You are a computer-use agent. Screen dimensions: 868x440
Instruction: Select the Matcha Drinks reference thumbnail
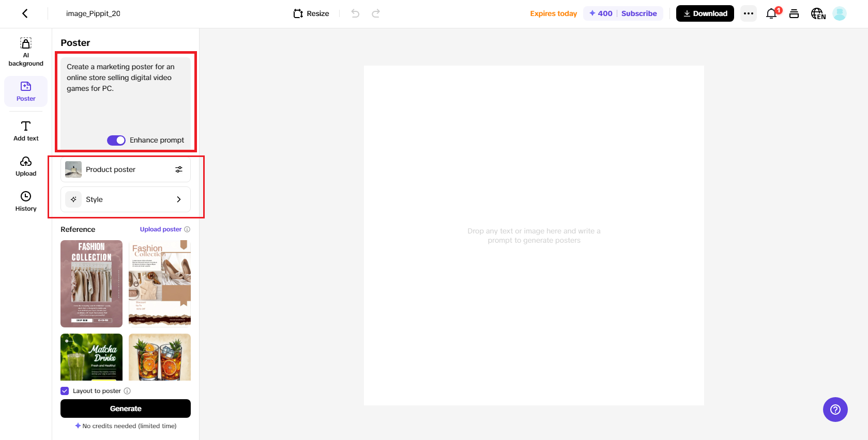pos(92,357)
